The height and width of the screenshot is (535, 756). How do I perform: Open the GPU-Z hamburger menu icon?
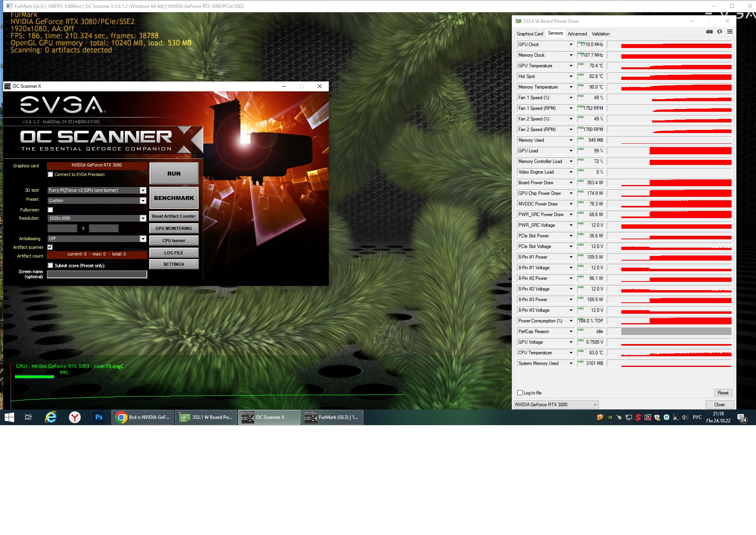click(730, 32)
